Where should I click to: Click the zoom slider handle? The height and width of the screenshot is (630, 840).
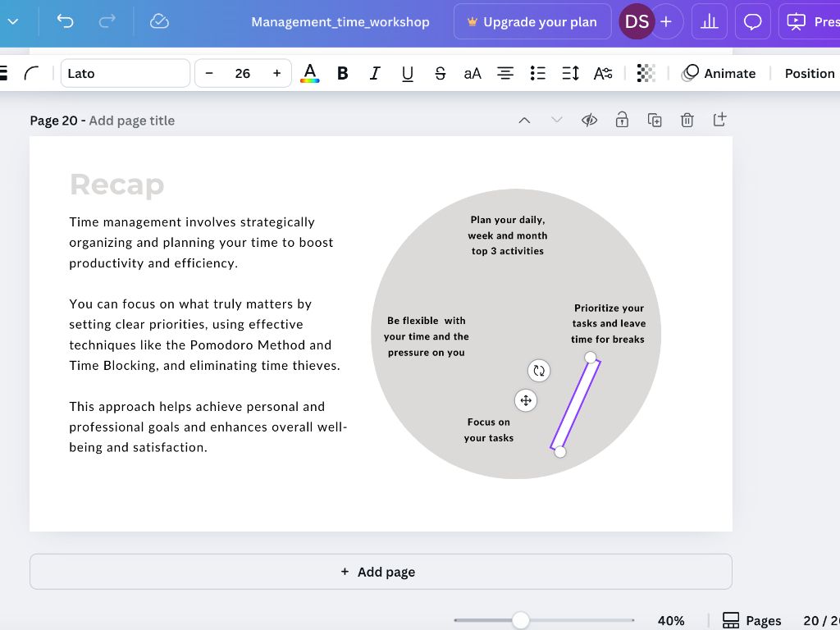520,620
